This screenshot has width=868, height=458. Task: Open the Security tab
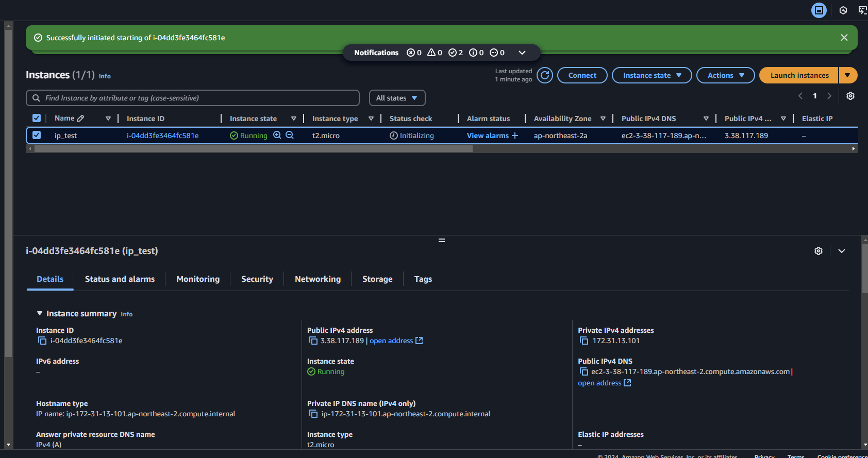[x=257, y=279]
